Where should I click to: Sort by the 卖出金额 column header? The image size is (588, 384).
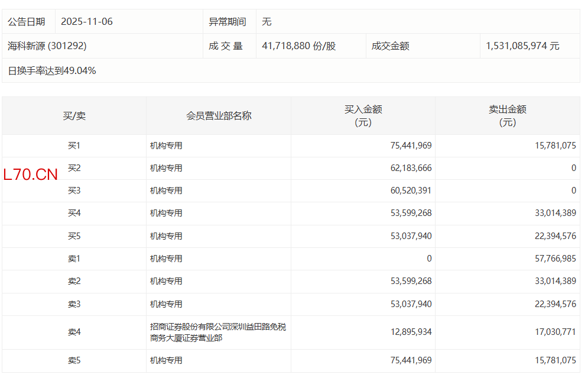coord(507,116)
